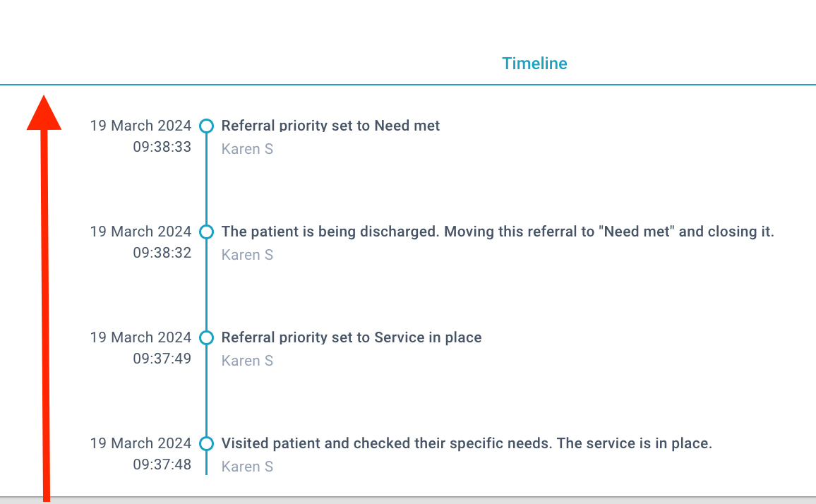Click the 09:38:33 timestamp

tap(162, 147)
